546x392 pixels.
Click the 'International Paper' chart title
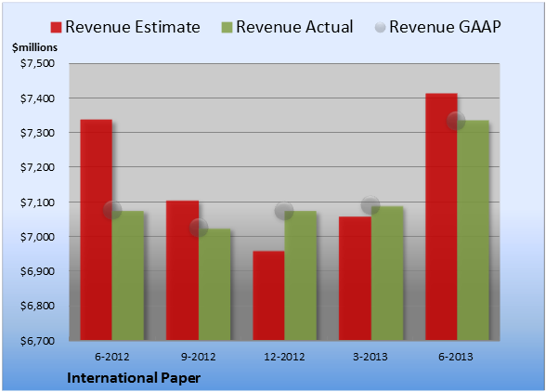(134, 378)
